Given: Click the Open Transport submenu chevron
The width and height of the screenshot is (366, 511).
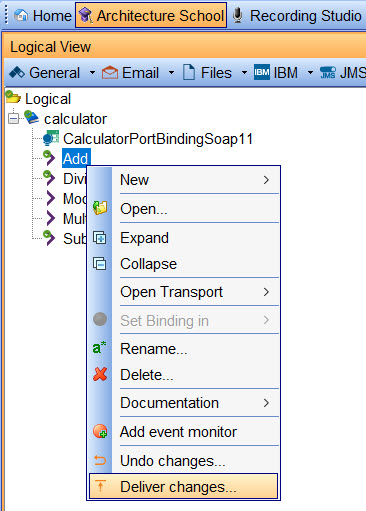Looking at the screenshot, I should [266, 292].
